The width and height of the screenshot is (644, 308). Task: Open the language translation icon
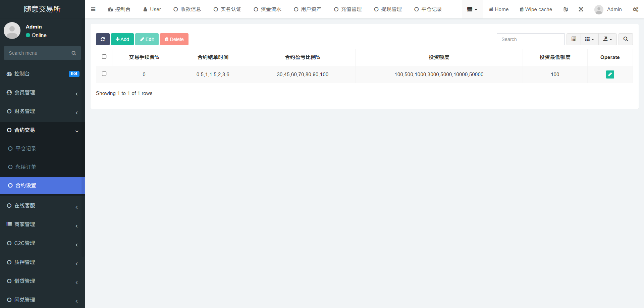(566, 9)
